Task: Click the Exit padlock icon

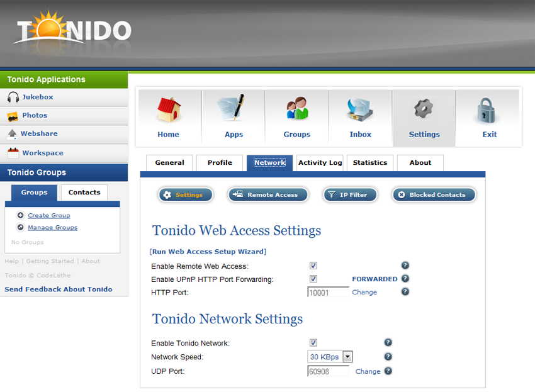Action: (486, 110)
